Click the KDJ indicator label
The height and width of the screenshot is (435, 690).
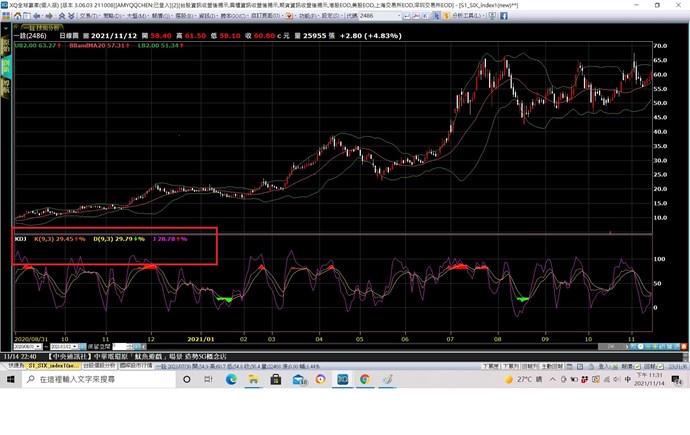(x=20, y=239)
